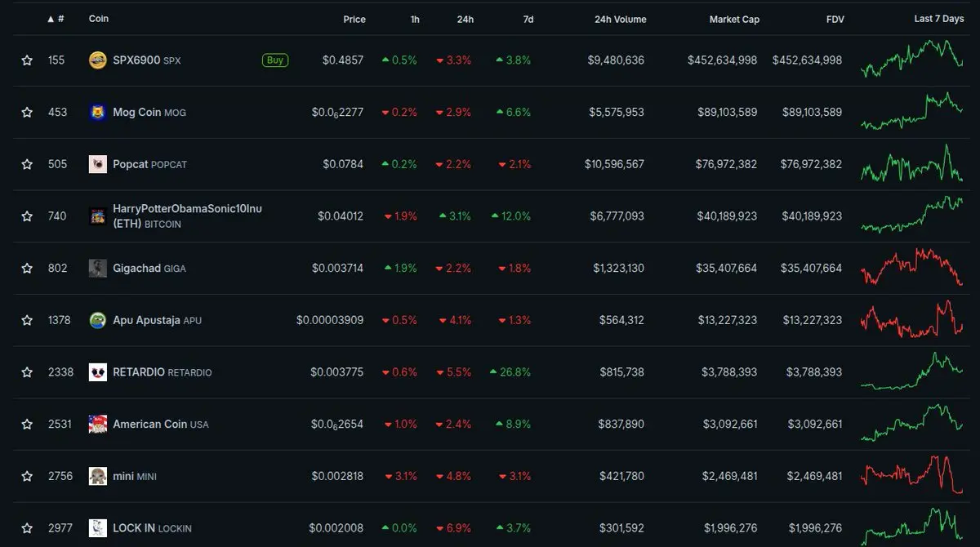The height and width of the screenshot is (547, 980).
Task: Add Gigachad to favorites via star
Action: click(x=27, y=269)
